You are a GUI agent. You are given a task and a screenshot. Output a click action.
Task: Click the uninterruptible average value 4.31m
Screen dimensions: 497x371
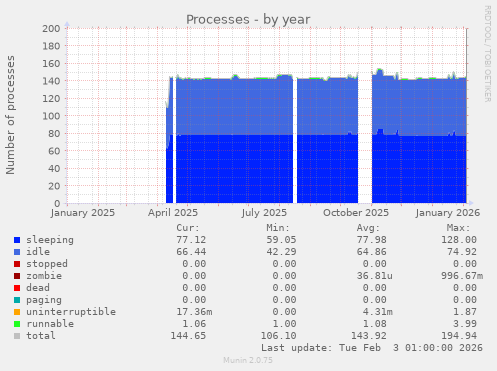[x=378, y=312]
